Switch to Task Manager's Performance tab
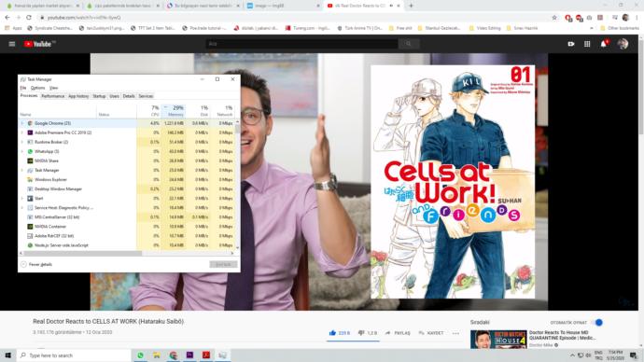The height and width of the screenshot is (362, 644). coord(53,96)
